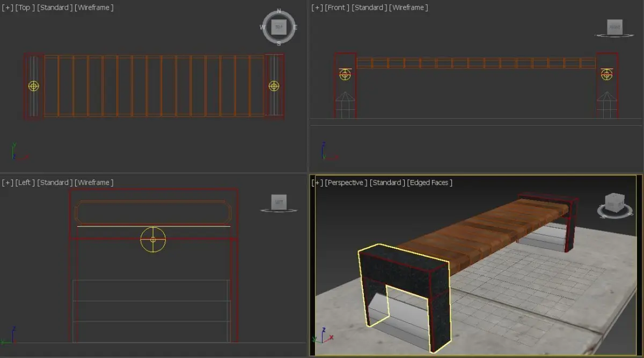
Task: Open Standard menu in Top viewport
Action: pyautogui.click(x=54, y=8)
